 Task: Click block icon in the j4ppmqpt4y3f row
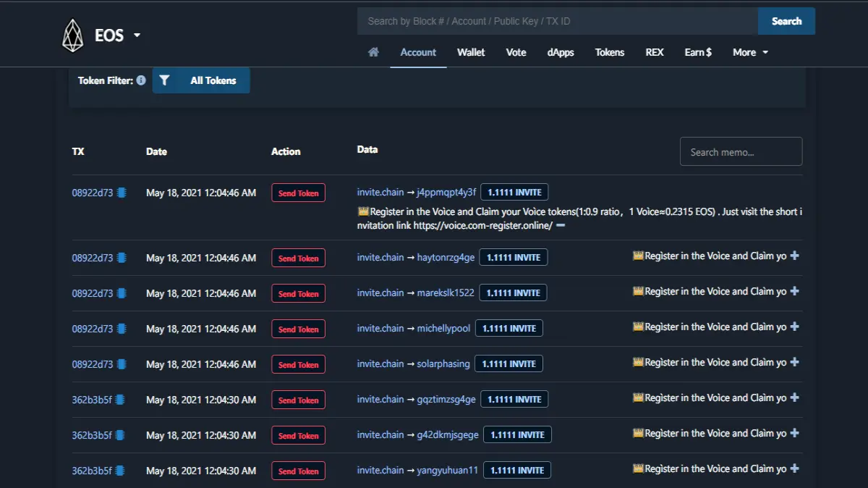coord(122,193)
